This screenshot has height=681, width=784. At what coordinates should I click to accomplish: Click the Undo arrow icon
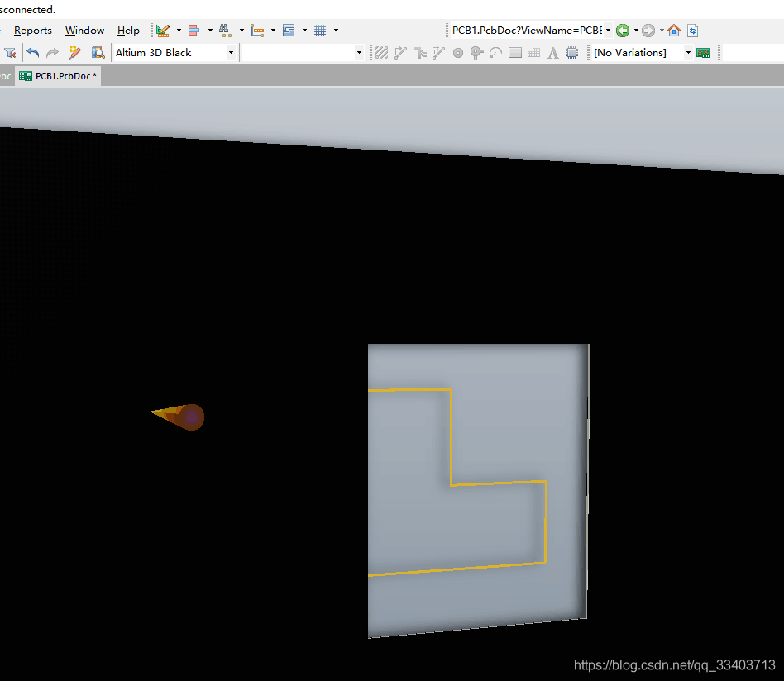click(33, 52)
